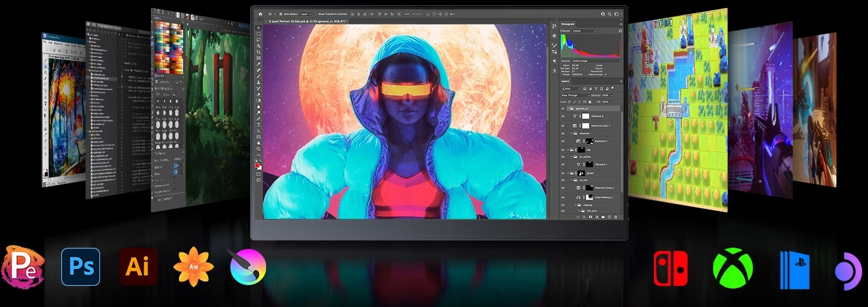Screen dimensions: 868x307
Task: Toggle the Show Transform Controls checkbox
Action: tap(315, 14)
